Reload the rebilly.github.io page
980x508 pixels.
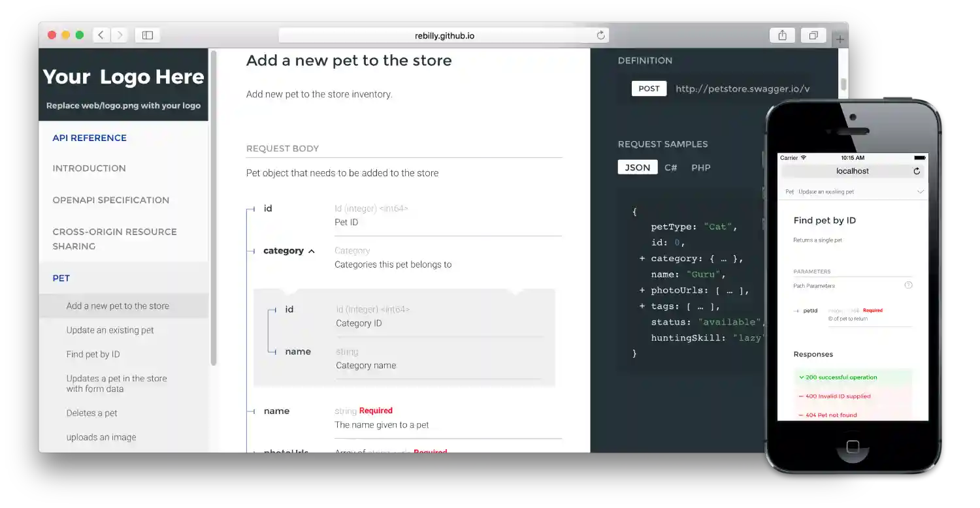599,35
